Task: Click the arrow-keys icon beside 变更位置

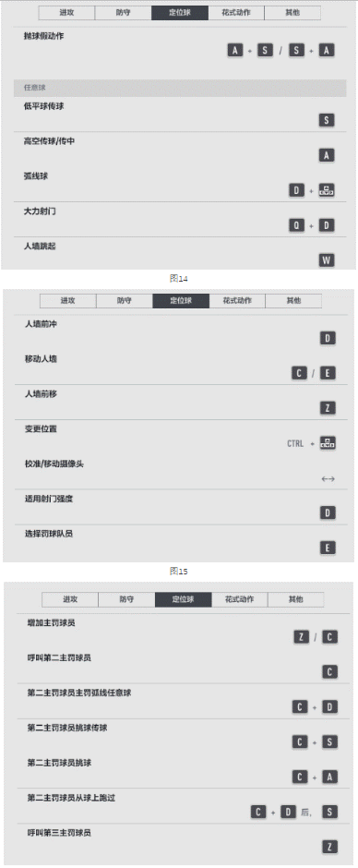Action: [328, 443]
